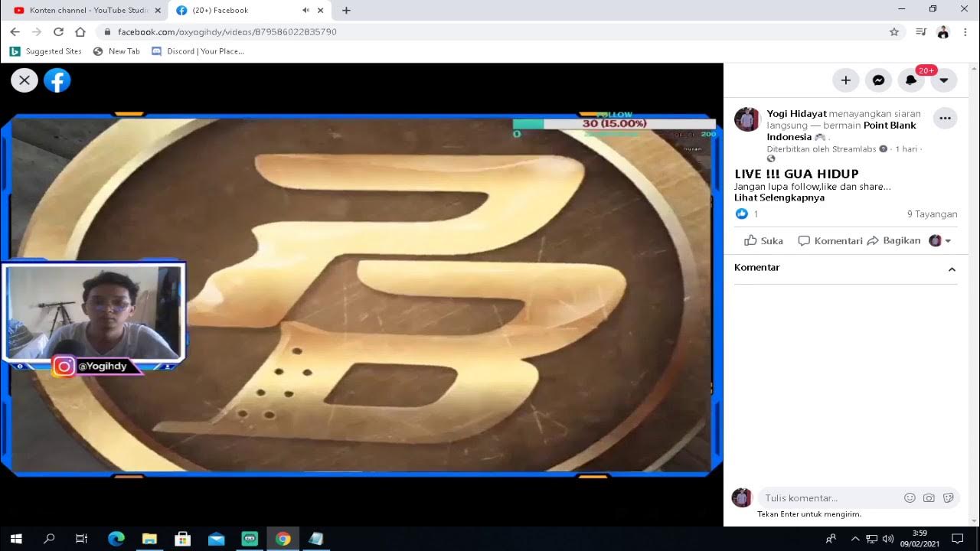Viewport: 980px width, 551px height.
Task: Mute the Facebook tab audio icon
Action: coord(305,11)
